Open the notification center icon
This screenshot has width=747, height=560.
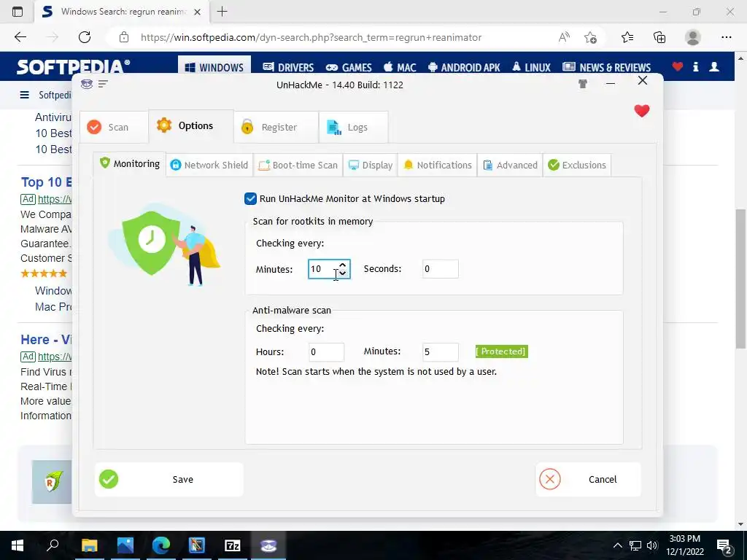tap(724, 545)
